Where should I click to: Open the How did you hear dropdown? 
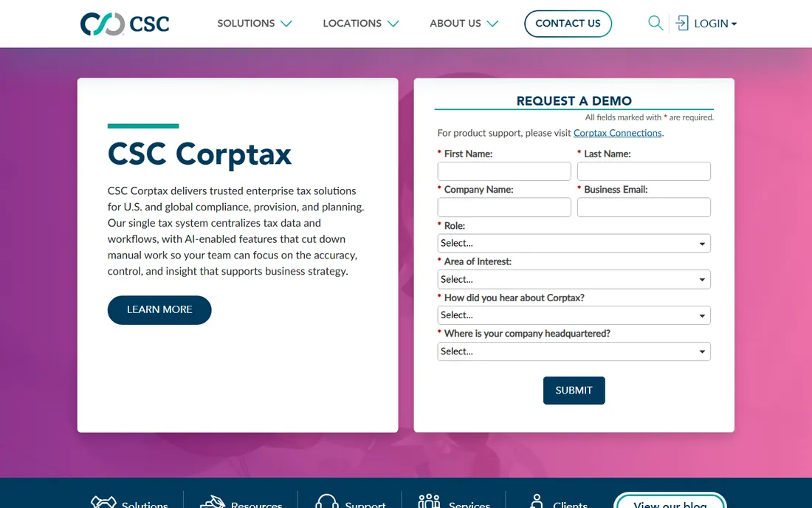coord(574,315)
